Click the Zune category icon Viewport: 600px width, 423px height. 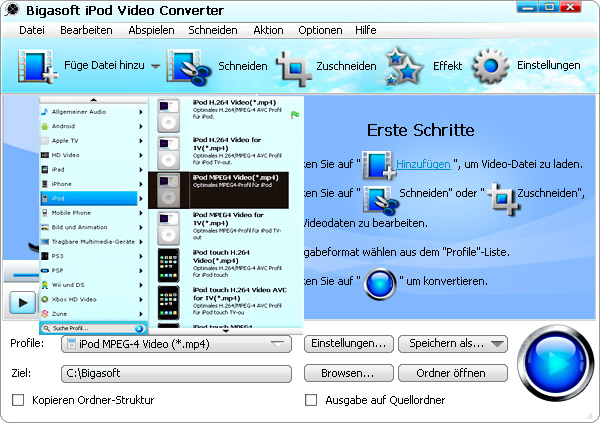click(x=45, y=314)
